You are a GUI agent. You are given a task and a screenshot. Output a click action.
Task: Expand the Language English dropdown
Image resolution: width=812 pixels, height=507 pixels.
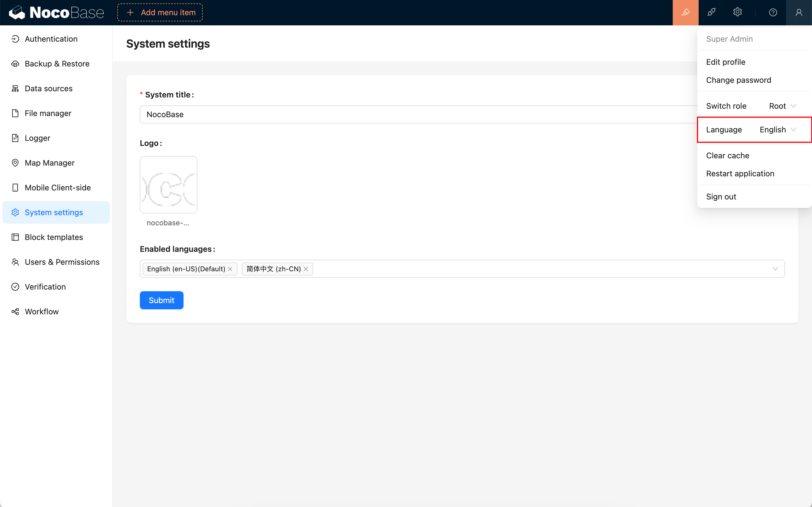pyautogui.click(x=777, y=130)
